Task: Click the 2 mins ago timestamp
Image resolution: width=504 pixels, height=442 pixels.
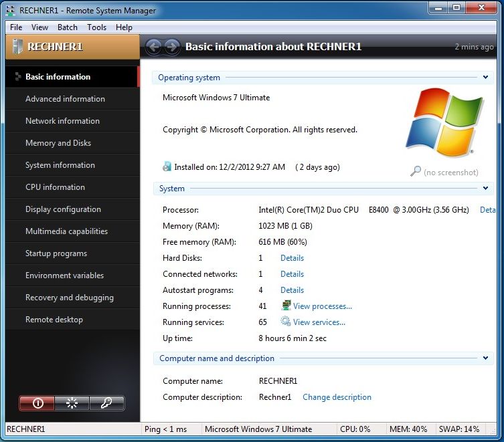Action: (474, 47)
